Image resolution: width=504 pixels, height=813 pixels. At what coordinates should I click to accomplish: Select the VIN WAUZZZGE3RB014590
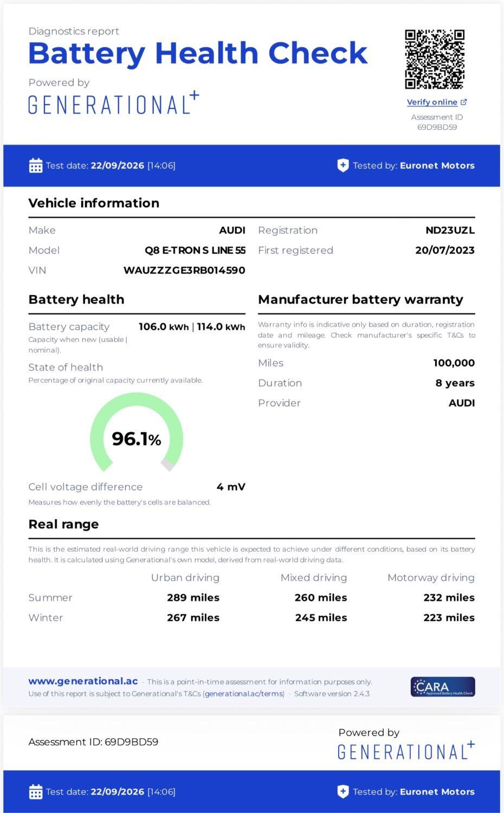tap(184, 270)
